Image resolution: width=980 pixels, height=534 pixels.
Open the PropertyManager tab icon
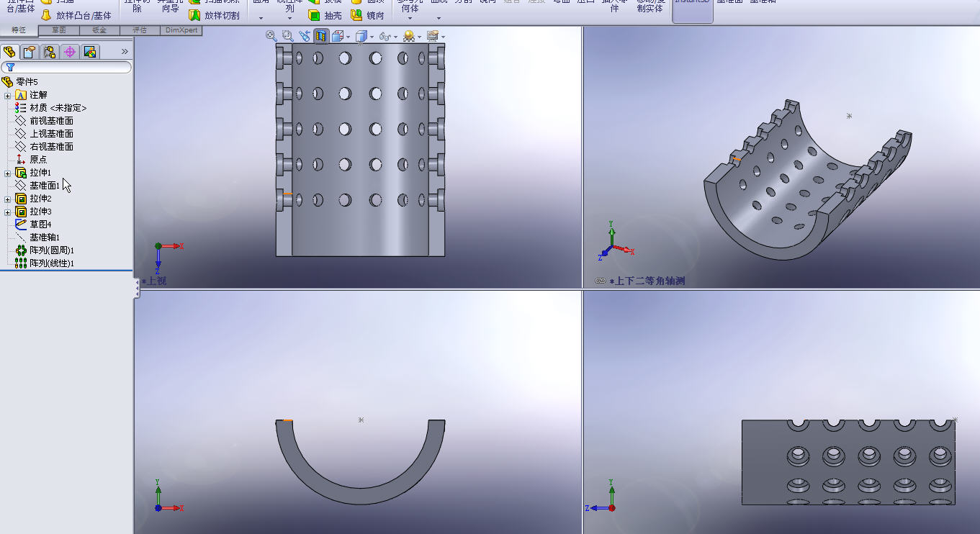(x=29, y=52)
